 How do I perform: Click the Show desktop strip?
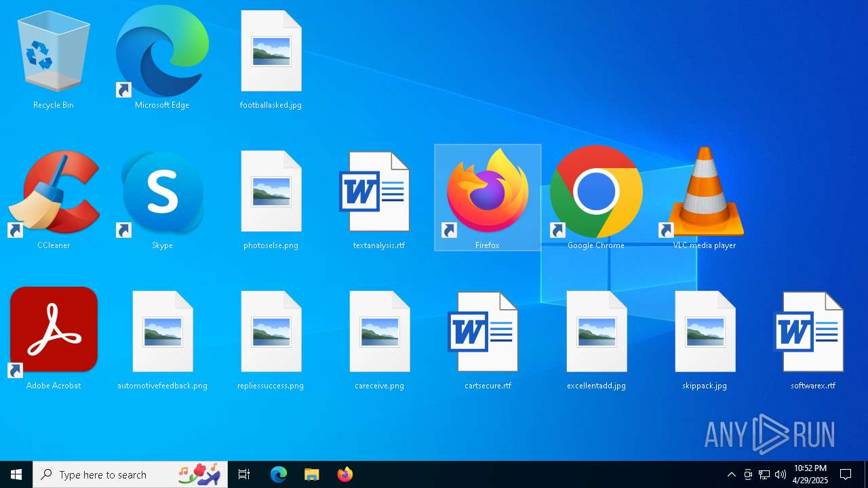coord(866,474)
